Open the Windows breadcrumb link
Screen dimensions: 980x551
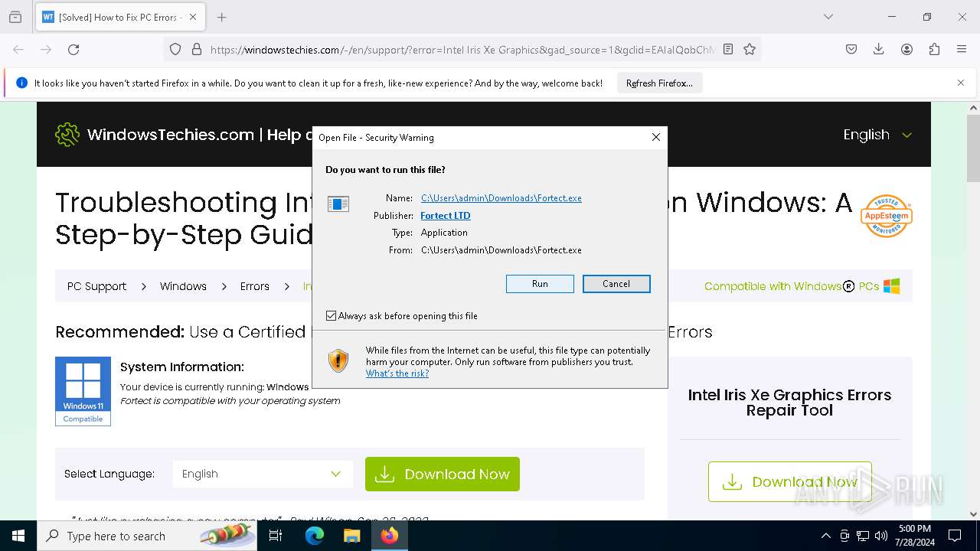click(x=183, y=286)
